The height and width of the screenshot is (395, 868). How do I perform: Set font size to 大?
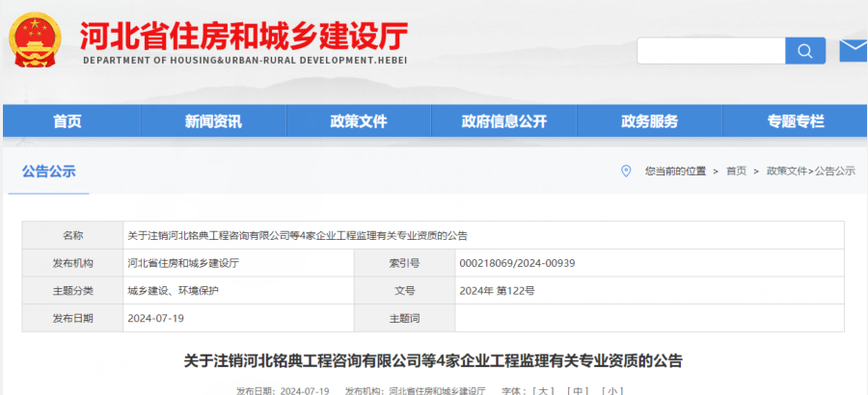point(542,390)
